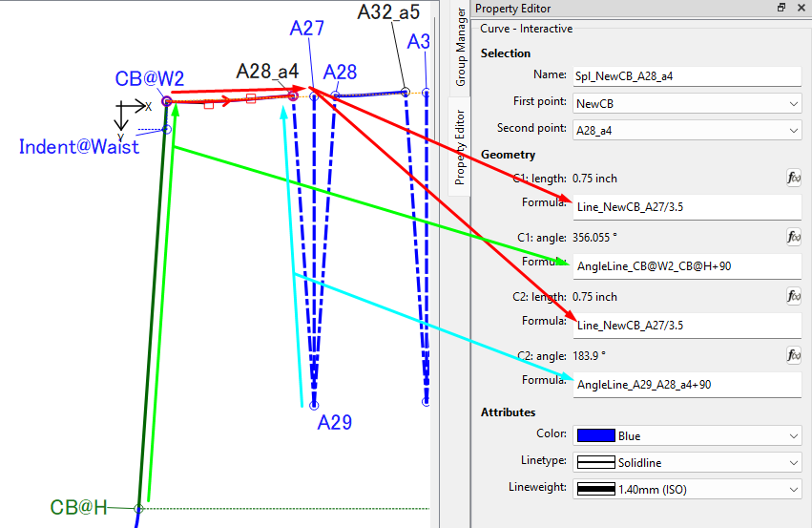Click the 1.40mm lineweight preview
The image size is (812, 528).
point(596,489)
